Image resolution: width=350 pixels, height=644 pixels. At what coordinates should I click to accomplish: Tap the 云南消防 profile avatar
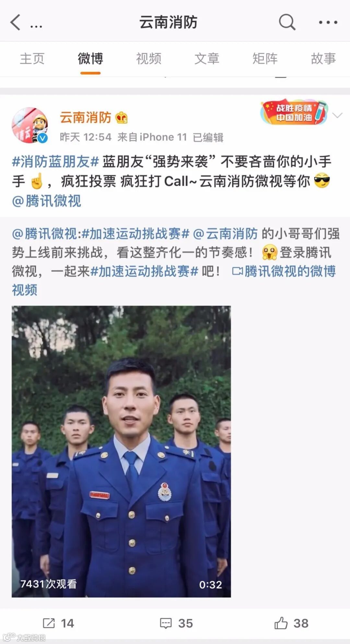tap(30, 125)
